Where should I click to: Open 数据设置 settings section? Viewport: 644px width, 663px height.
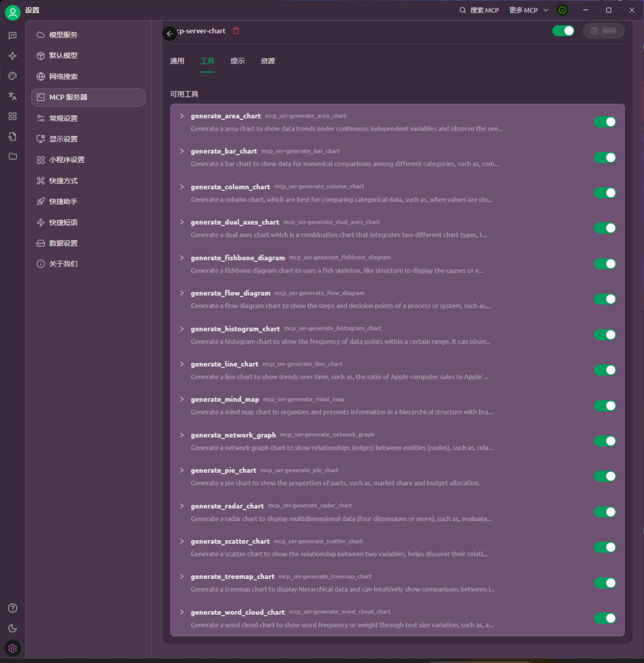(88, 243)
